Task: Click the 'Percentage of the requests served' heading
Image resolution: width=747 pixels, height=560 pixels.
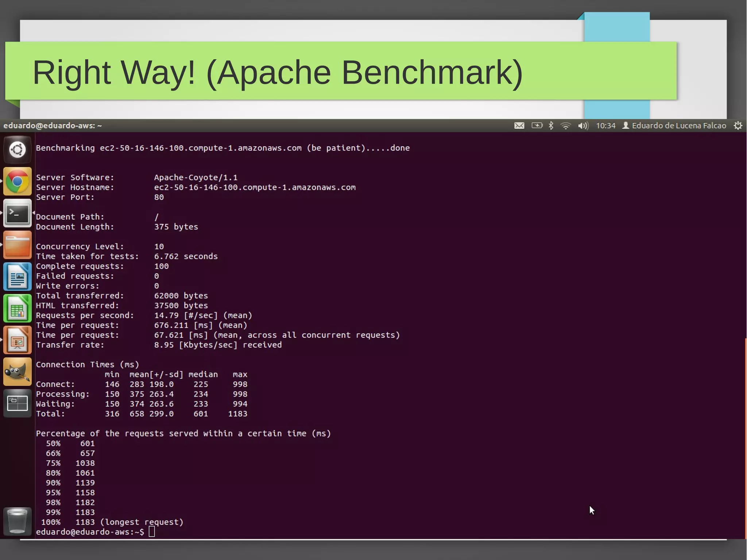Action: (183, 434)
